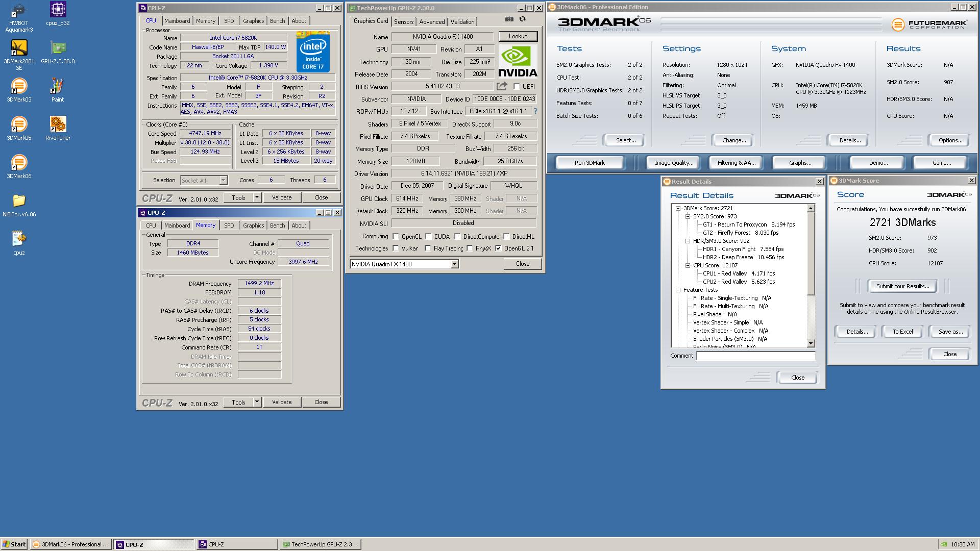Click Result Details scrollbar down arrow

point(811,343)
